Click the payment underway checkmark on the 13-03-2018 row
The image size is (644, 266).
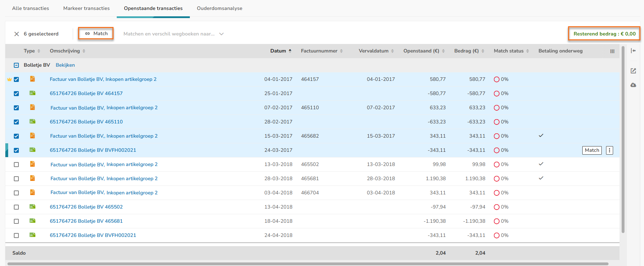541,164
